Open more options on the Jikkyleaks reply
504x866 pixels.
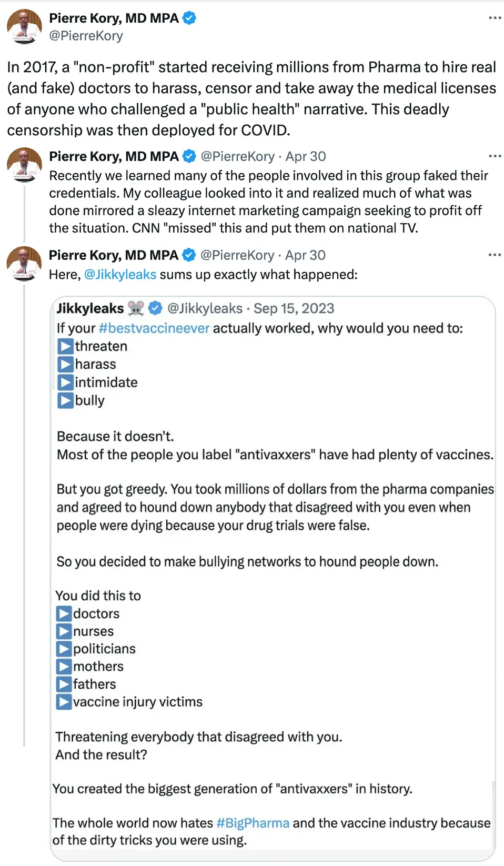click(495, 255)
